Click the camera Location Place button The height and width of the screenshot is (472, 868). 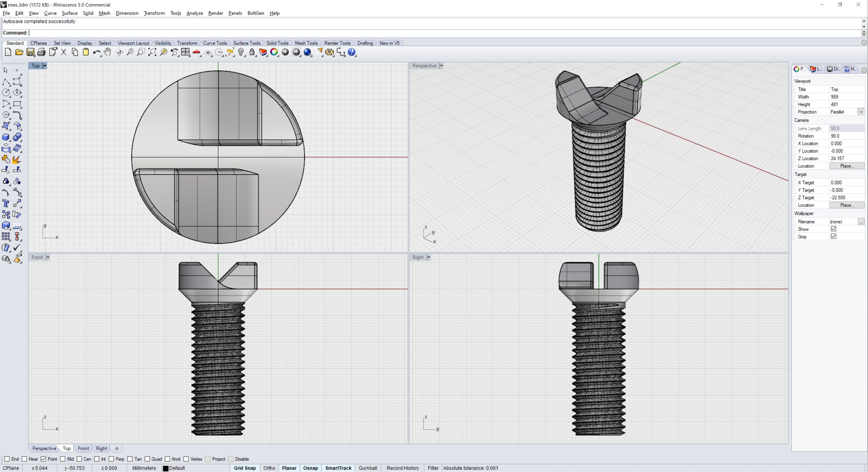pyautogui.click(x=847, y=166)
